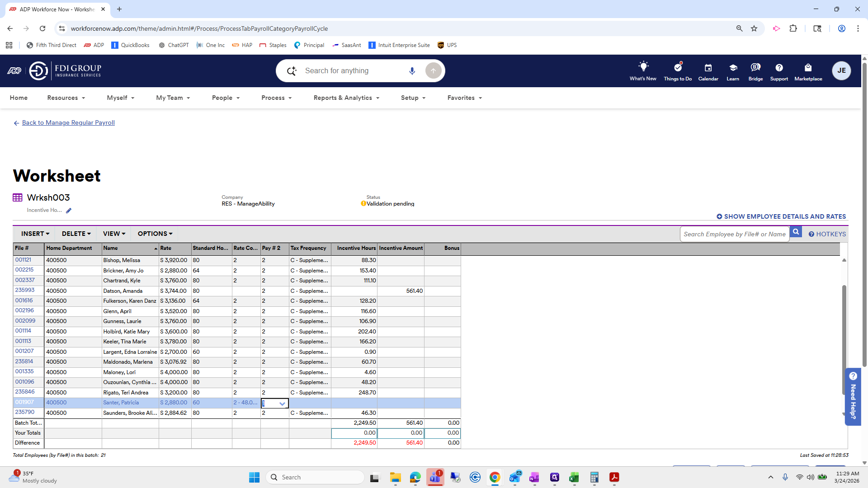Screen dimensions: 868x488
Task: Open the Calendar icon in header
Action: pos(708,68)
